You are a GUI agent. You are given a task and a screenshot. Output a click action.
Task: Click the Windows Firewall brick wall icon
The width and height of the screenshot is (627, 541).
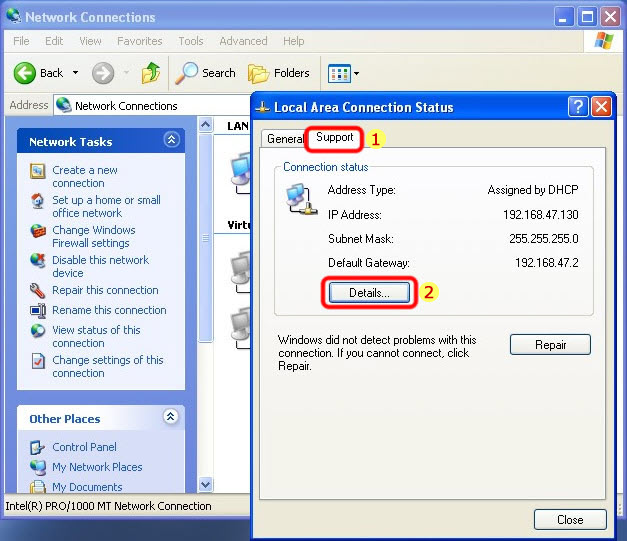(x=38, y=231)
